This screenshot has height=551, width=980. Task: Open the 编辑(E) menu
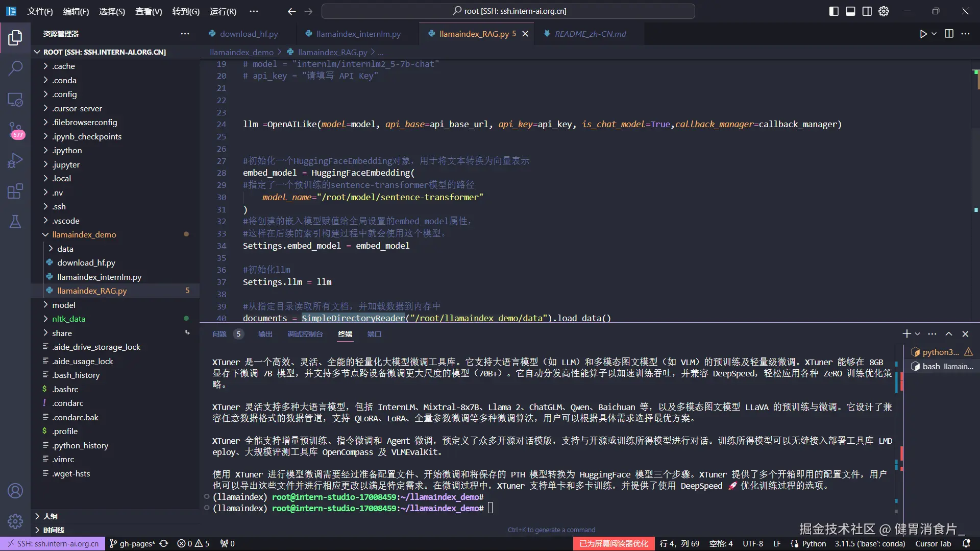76,11
